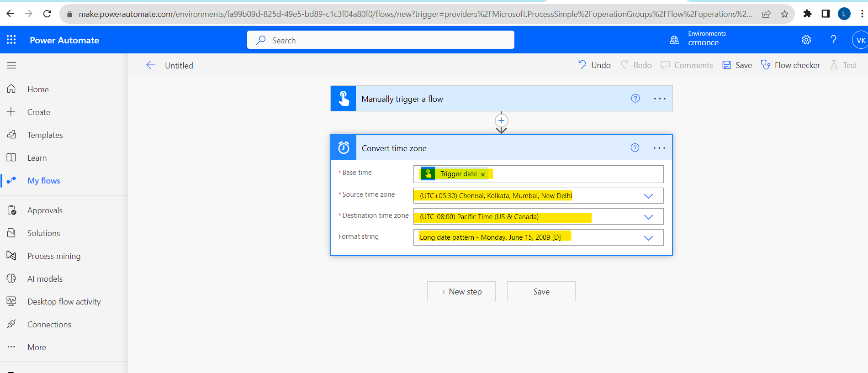Click the browser back arrow
The image size is (868, 373).
point(10,14)
